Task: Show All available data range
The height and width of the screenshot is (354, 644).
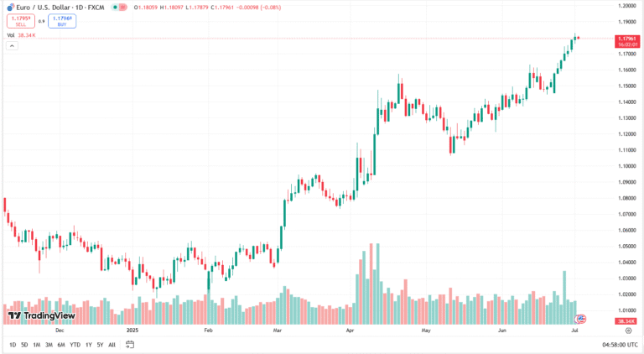Action: click(112, 345)
